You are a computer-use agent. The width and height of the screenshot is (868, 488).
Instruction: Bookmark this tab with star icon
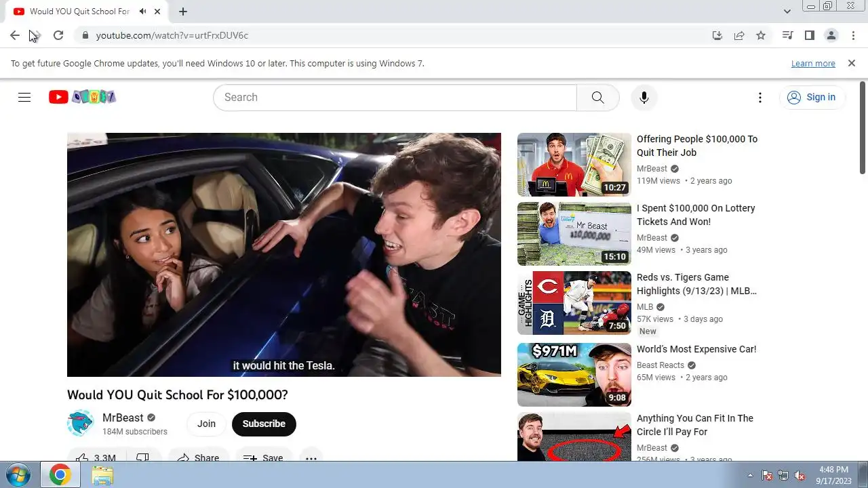761,35
